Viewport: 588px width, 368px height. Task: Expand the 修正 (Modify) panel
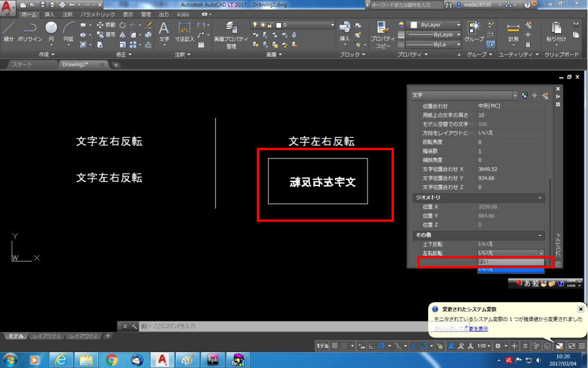(x=123, y=54)
